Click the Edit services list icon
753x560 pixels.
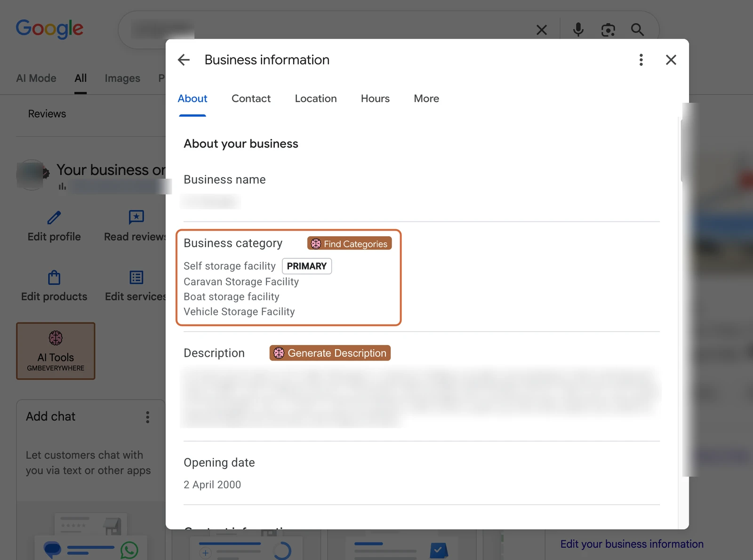point(136,278)
